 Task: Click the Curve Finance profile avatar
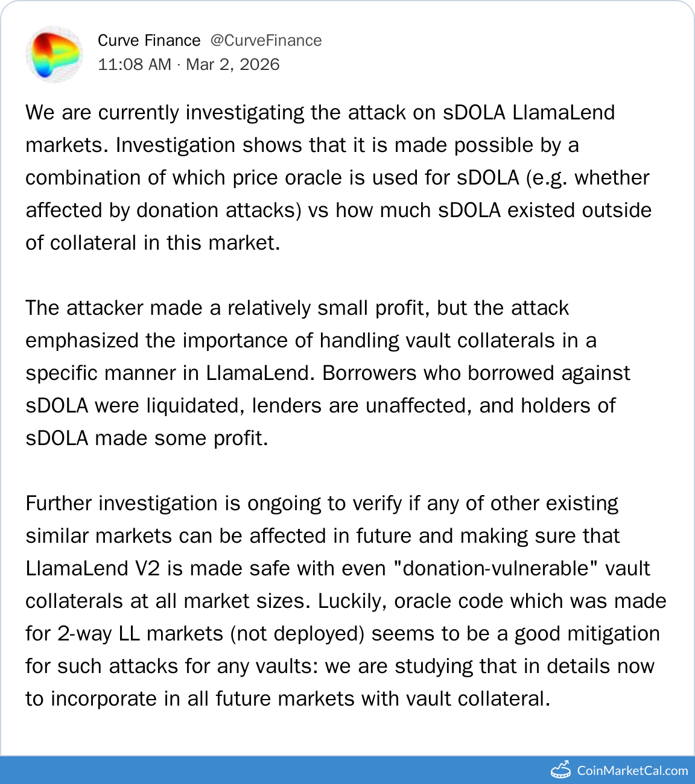coord(54,54)
